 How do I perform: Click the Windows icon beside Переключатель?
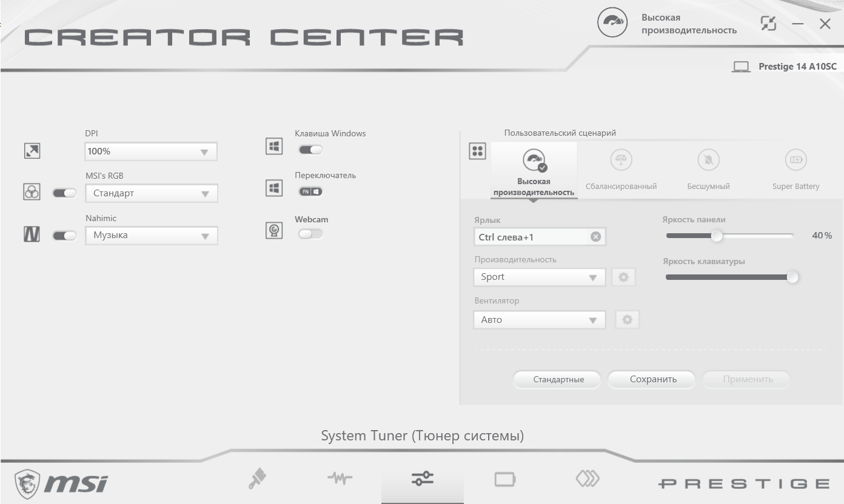pos(274,188)
